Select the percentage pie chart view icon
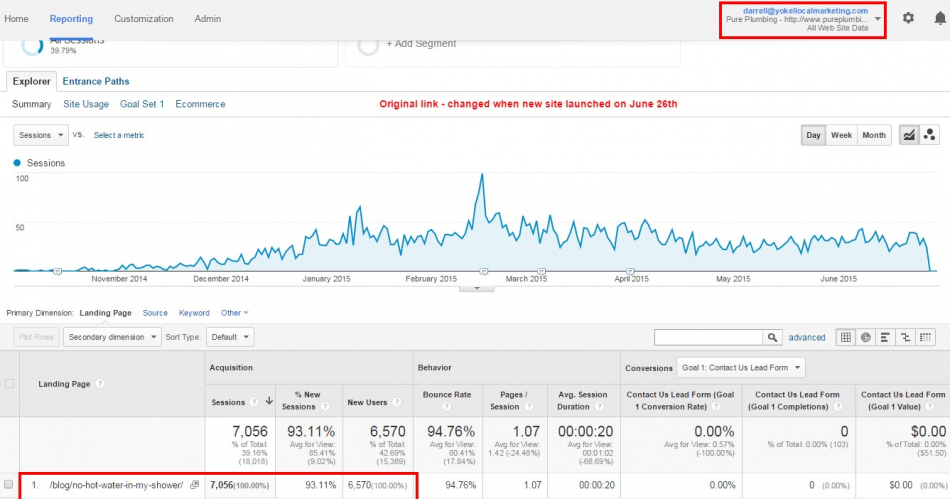Image resolution: width=950 pixels, height=499 pixels. [866, 338]
